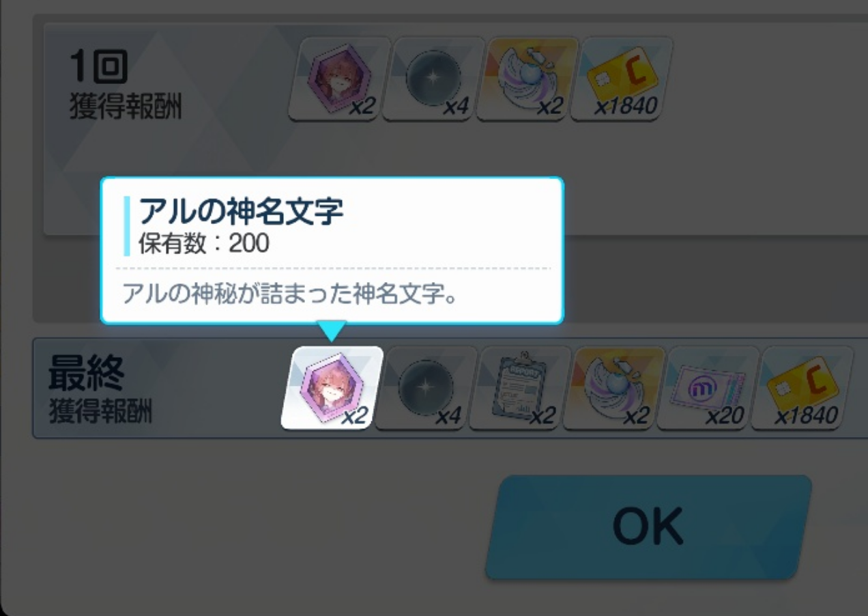Viewport: 868px width, 616px height.
Task: Click the tooltip description アルの神秘が詰まった神名文字。
Action: click(289, 295)
